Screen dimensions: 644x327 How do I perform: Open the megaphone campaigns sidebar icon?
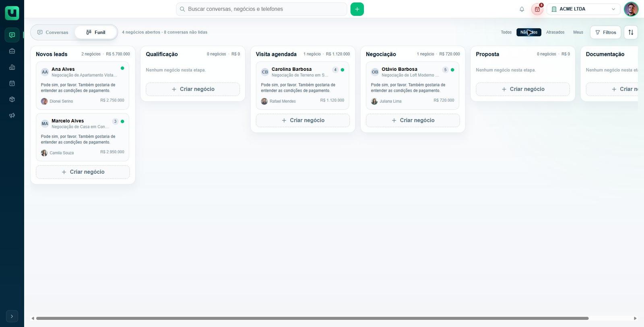(x=12, y=115)
